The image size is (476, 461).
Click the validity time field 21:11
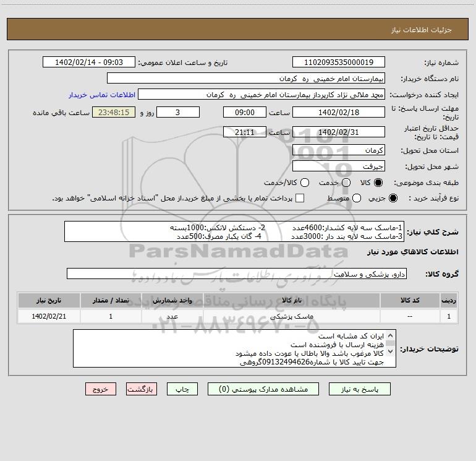[245, 132]
